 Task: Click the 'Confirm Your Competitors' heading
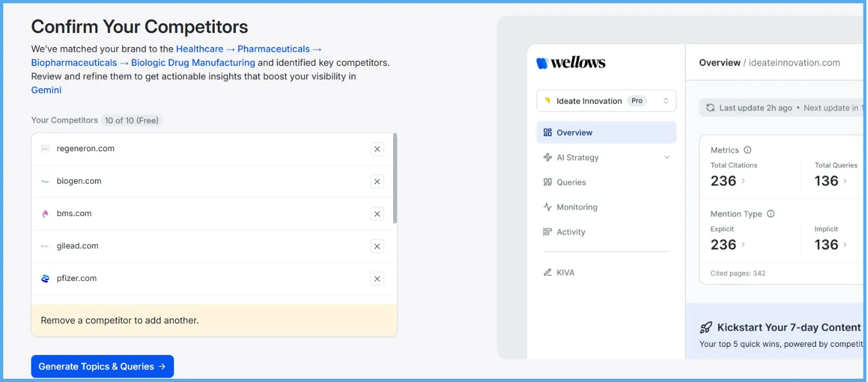point(140,26)
